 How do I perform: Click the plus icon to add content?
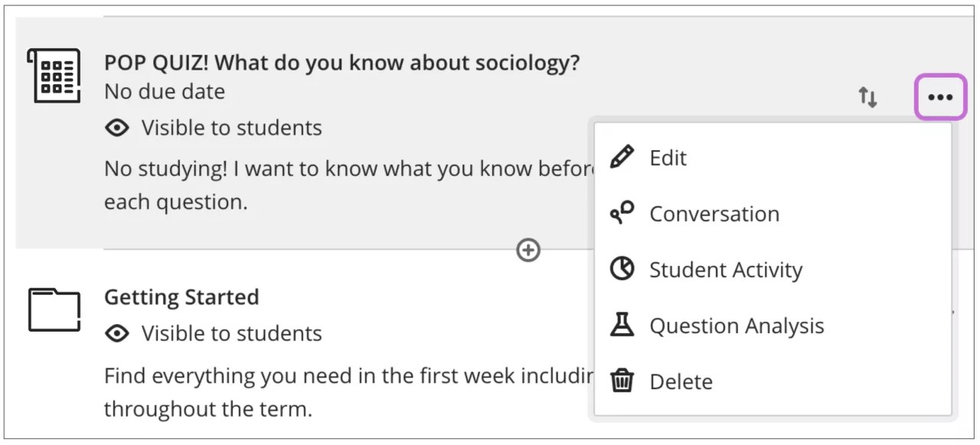[x=528, y=250]
